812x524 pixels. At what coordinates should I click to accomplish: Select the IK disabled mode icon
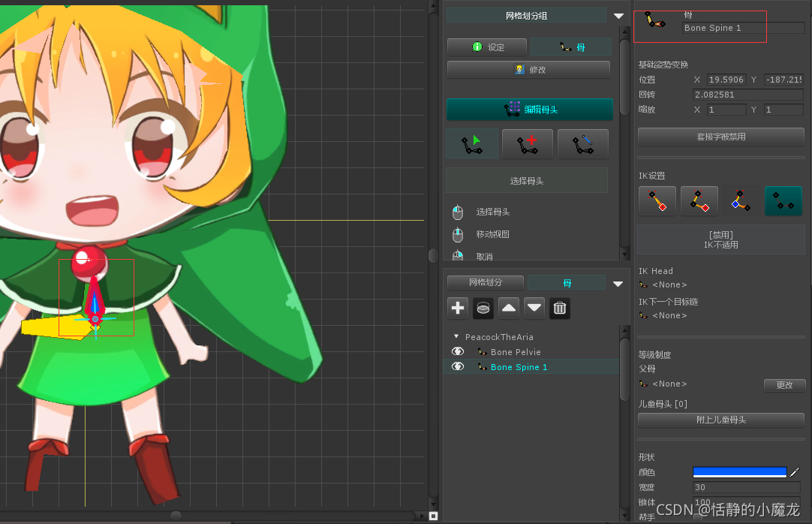pos(783,201)
